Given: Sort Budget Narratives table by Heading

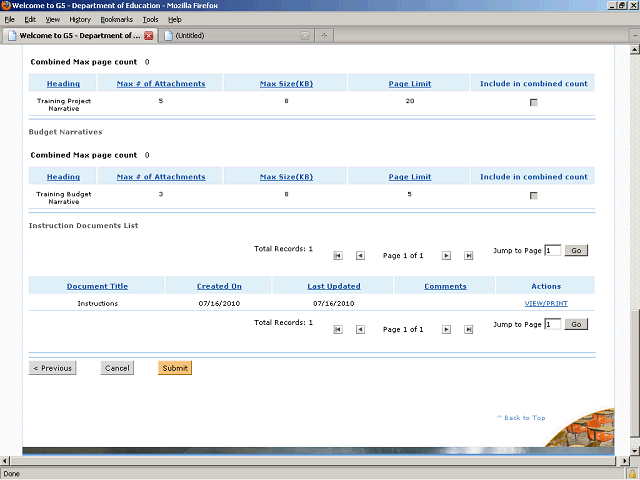Looking at the screenshot, I should coord(63,177).
